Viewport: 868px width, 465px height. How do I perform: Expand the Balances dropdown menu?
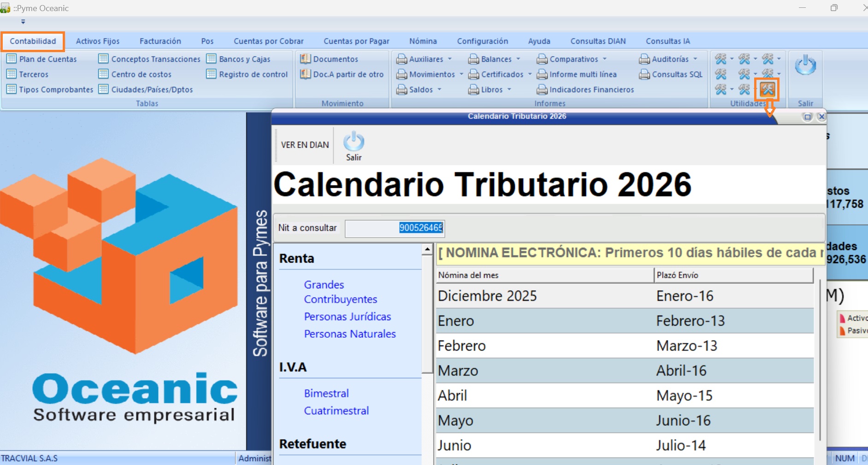[519, 59]
